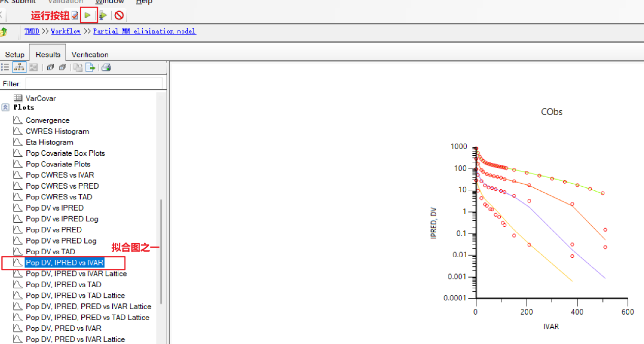Open the Help menu

coord(144,2)
